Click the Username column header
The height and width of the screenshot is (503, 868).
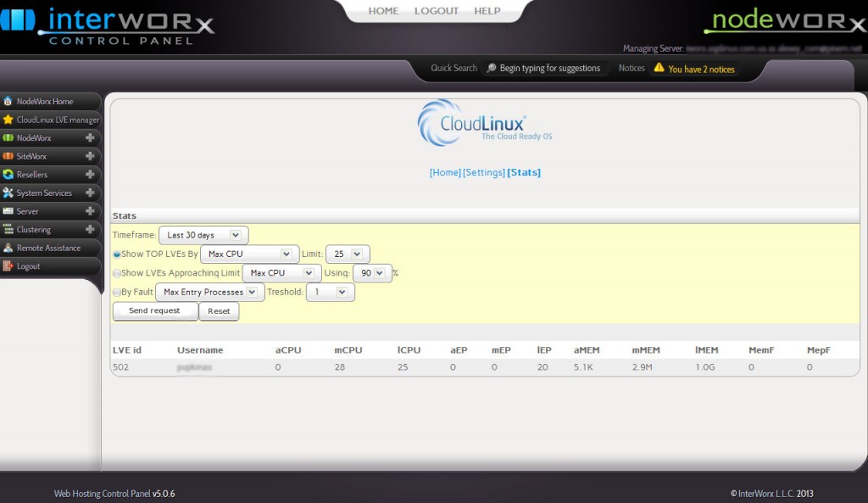pos(200,350)
